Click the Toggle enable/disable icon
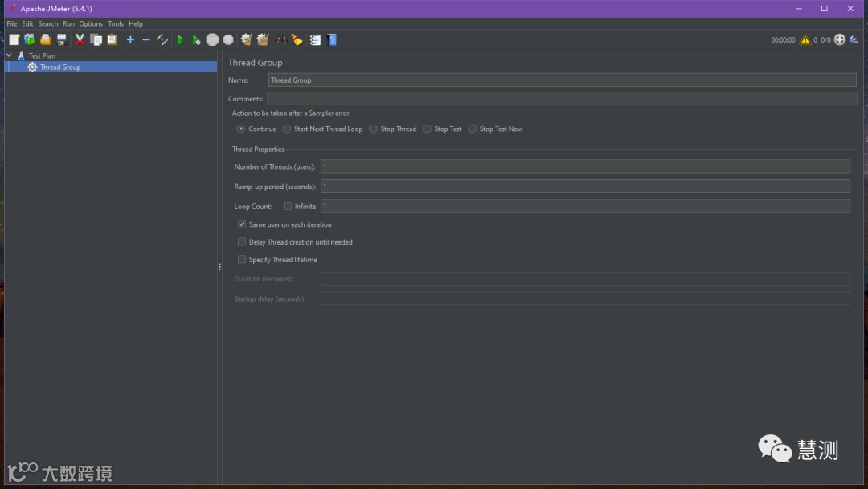The width and height of the screenshot is (868, 489). coord(162,40)
